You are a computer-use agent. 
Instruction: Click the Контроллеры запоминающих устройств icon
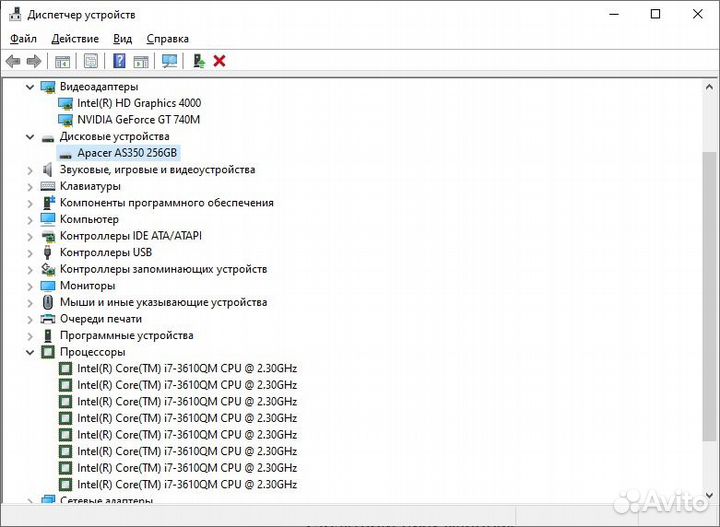click(x=48, y=269)
